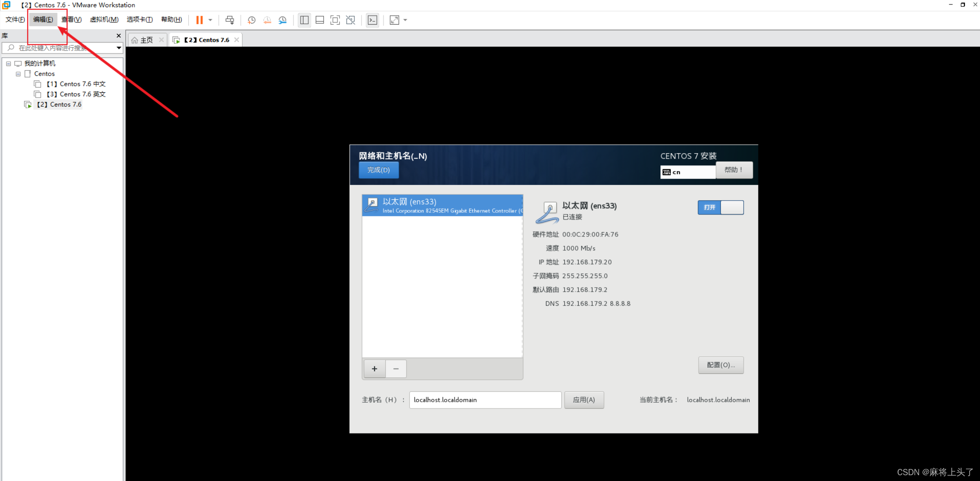Add a network device with plus button
980x481 pixels.
[x=375, y=369]
